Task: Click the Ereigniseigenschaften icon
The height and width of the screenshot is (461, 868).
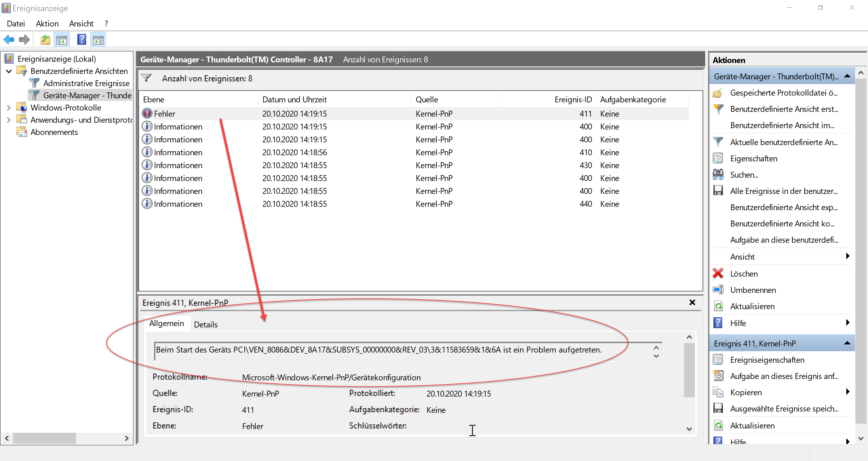Action: coord(718,360)
